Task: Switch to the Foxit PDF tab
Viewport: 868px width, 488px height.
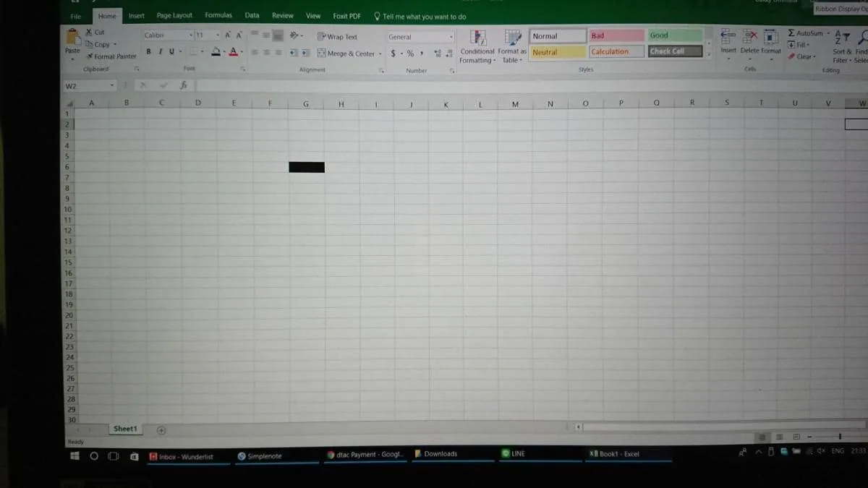Action: 346,16
